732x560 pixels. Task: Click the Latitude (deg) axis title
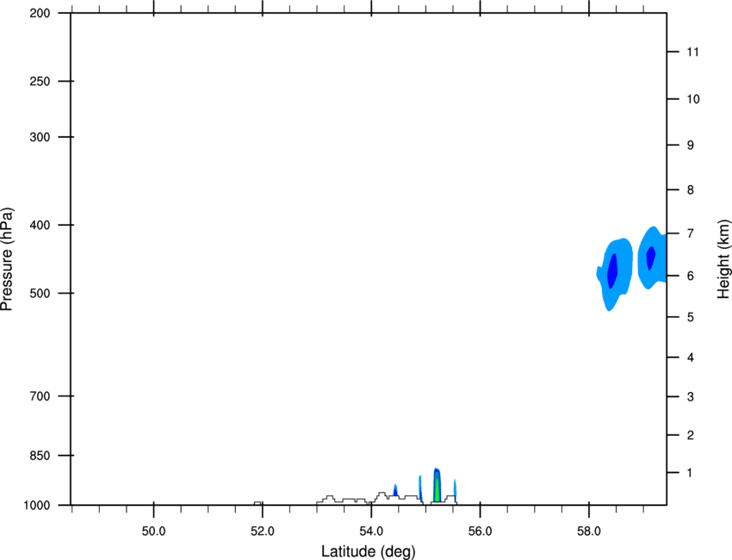point(369,551)
